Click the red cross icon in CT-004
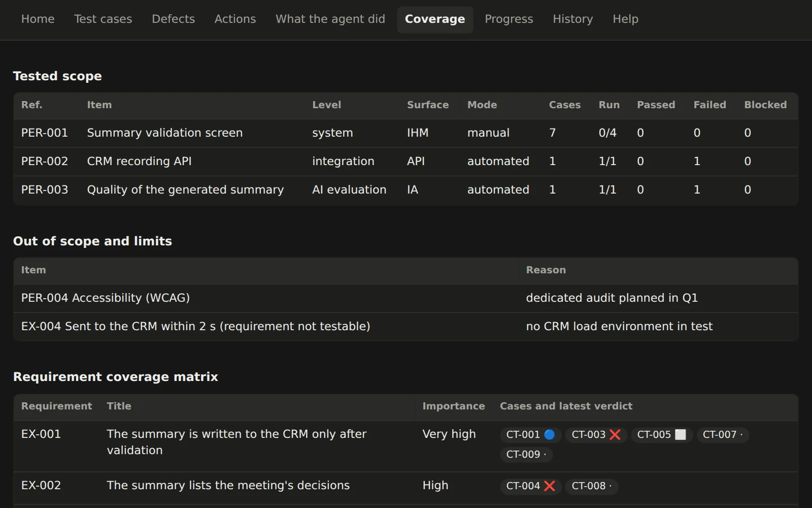Viewport: 812px width, 508px height. point(549,486)
